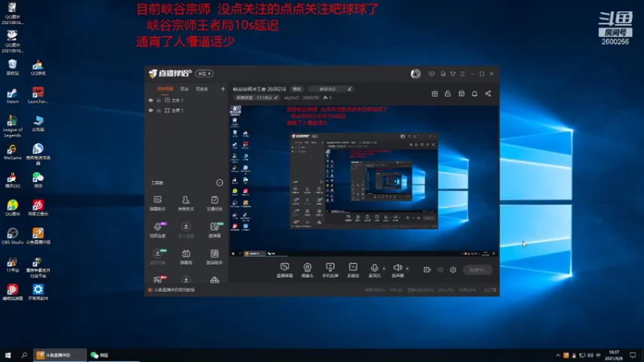The width and height of the screenshot is (644, 362).
Task: Click the stream preview canvas
Action: coord(364,181)
